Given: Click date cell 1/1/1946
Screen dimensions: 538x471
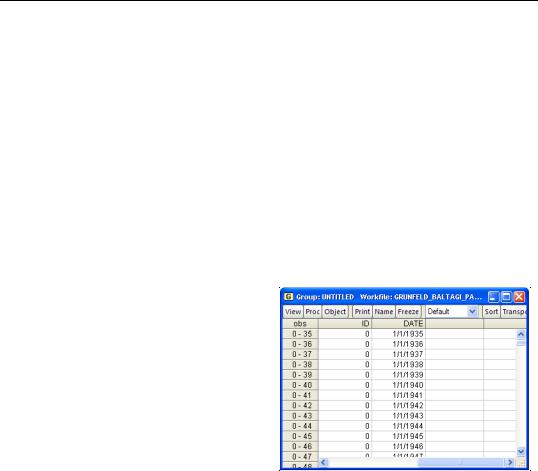Looking at the screenshot, I should point(399,446).
